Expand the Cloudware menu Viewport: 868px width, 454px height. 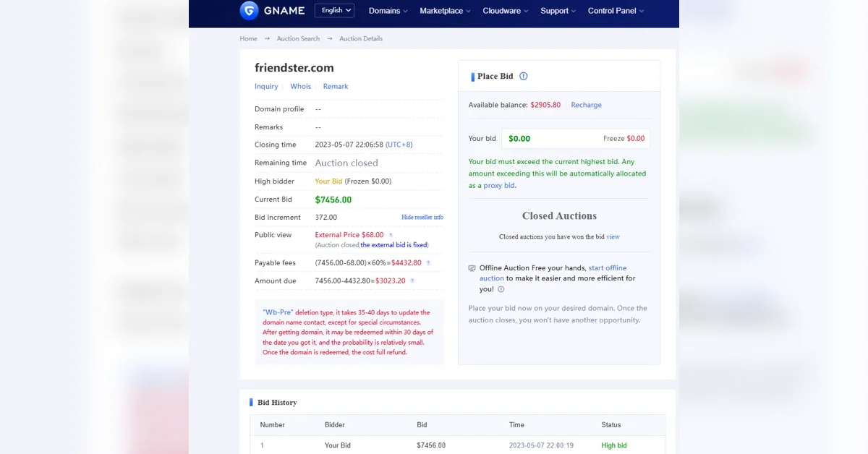[506, 11]
